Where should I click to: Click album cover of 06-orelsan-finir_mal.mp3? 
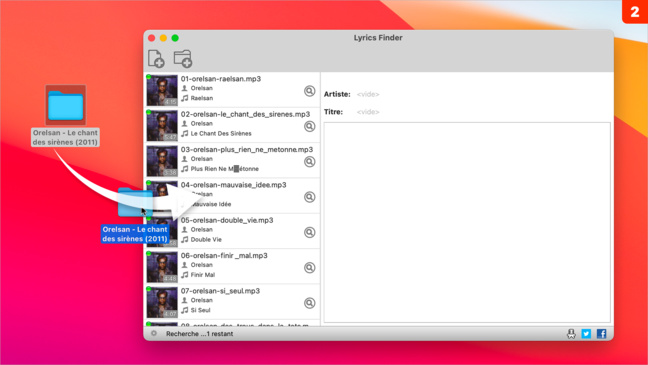pyautogui.click(x=162, y=267)
